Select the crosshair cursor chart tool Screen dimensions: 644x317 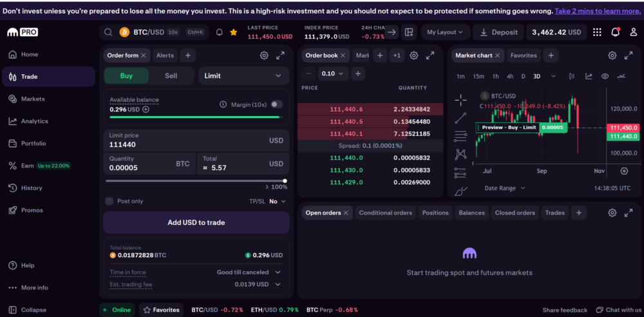pos(460,99)
